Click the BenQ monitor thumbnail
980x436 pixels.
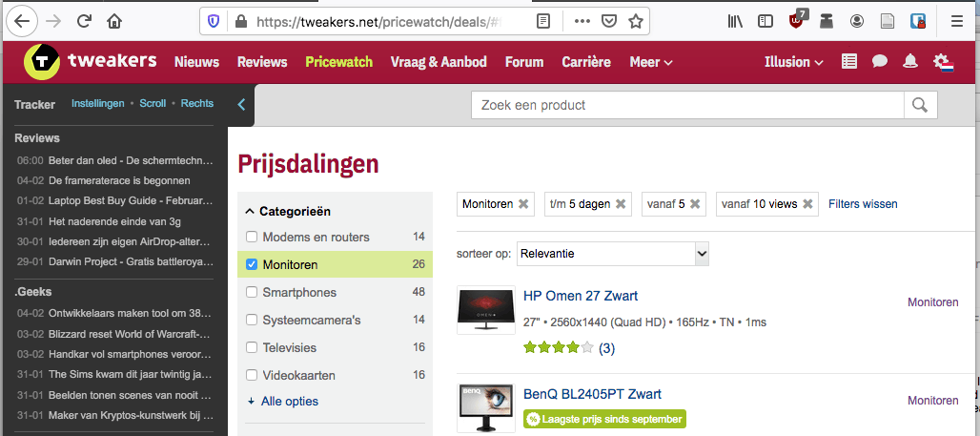[x=486, y=407]
